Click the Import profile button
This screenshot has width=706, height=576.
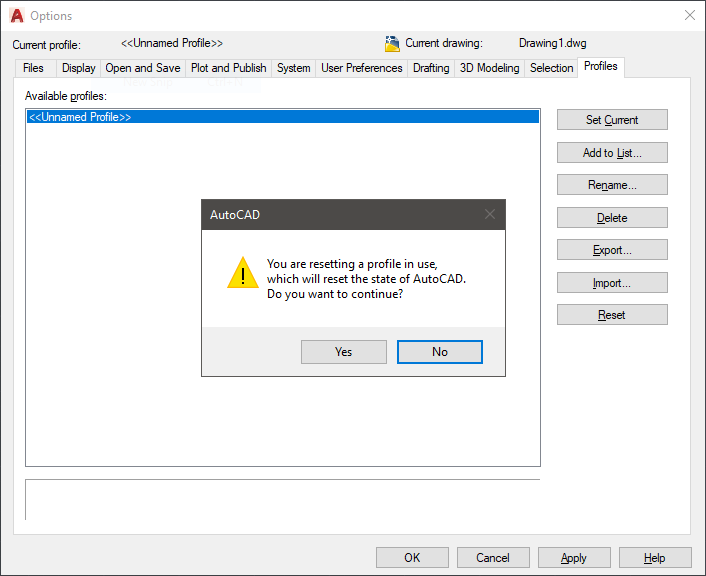pos(612,283)
